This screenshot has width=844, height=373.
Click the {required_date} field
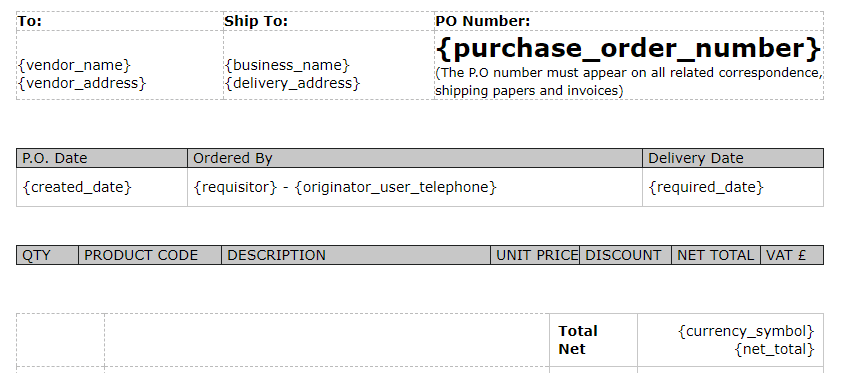pyautogui.click(x=706, y=187)
